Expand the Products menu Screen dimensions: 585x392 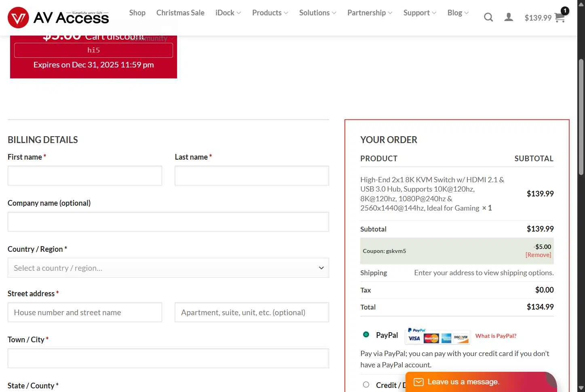click(x=270, y=13)
